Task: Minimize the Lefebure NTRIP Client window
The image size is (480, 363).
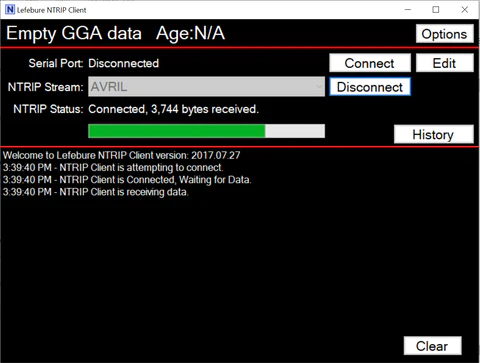Action: [408, 10]
